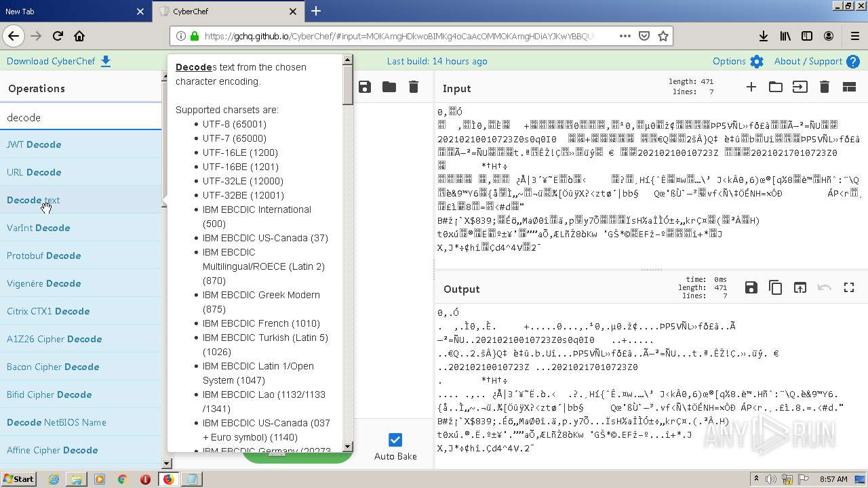
Task: Reset the pane layout icon
Action: [x=849, y=87]
